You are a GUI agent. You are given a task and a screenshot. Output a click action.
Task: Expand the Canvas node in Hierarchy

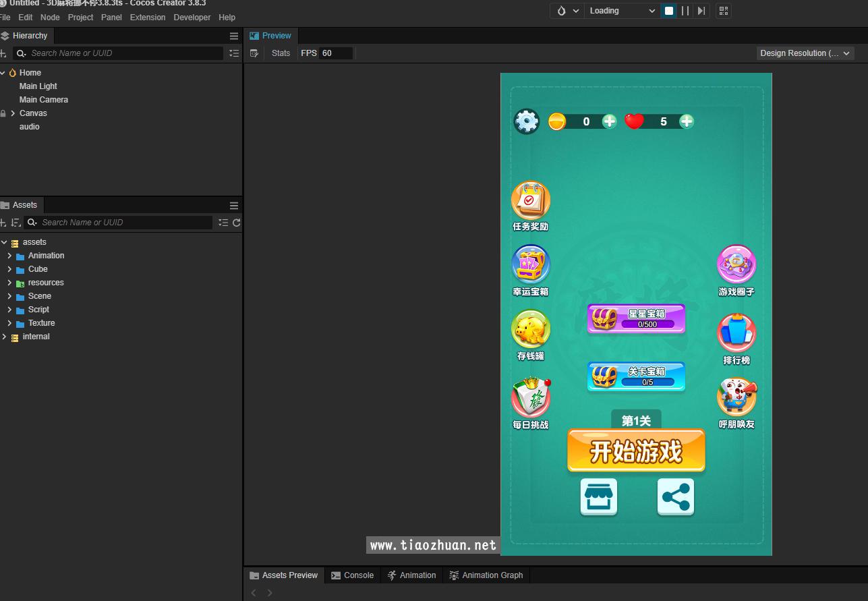pos(13,113)
